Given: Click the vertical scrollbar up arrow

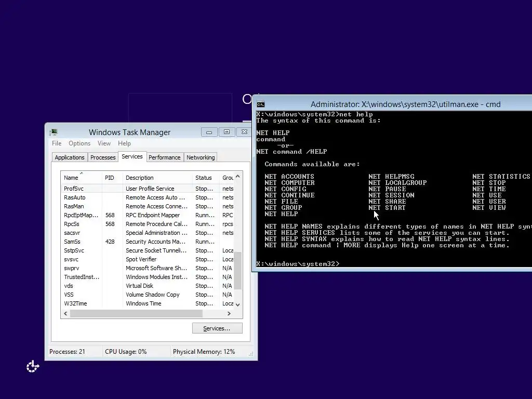Looking at the screenshot, I should click(x=238, y=177).
